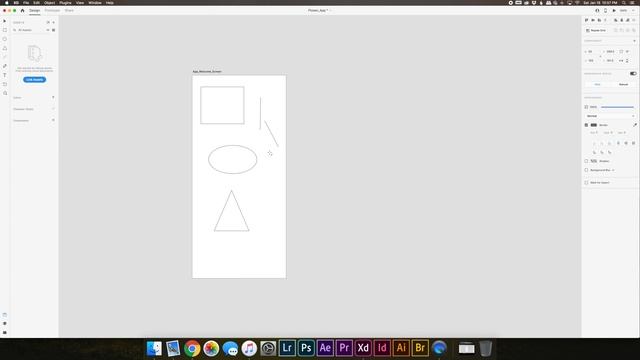Open the Layers panel icon at bottom left
The width and height of the screenshot is (640, 360).
(x=5, y=324)
